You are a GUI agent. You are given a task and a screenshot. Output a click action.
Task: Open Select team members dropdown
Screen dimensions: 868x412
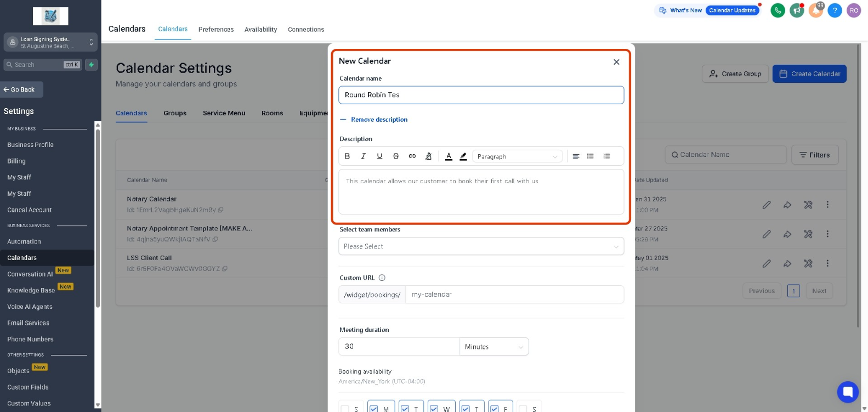pos(481,246)
